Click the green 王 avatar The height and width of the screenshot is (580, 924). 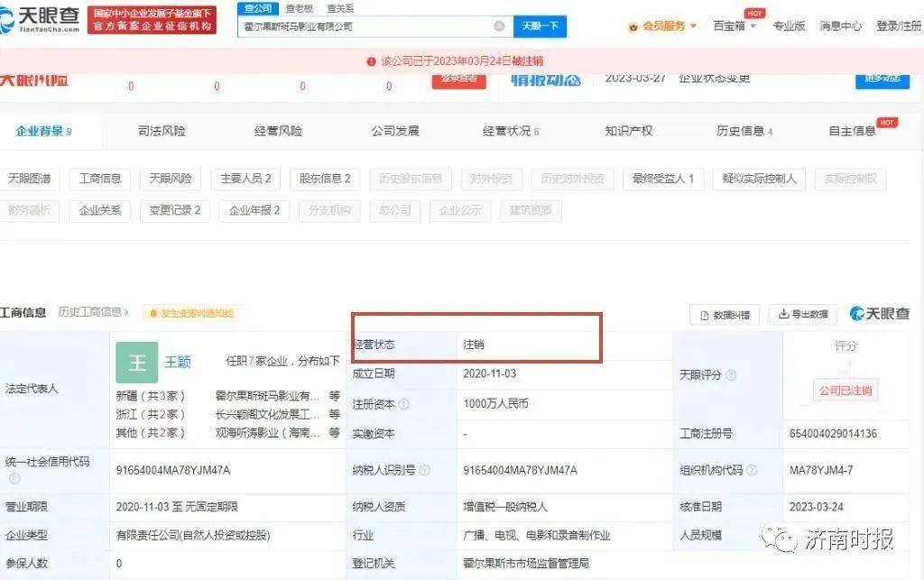137,362
